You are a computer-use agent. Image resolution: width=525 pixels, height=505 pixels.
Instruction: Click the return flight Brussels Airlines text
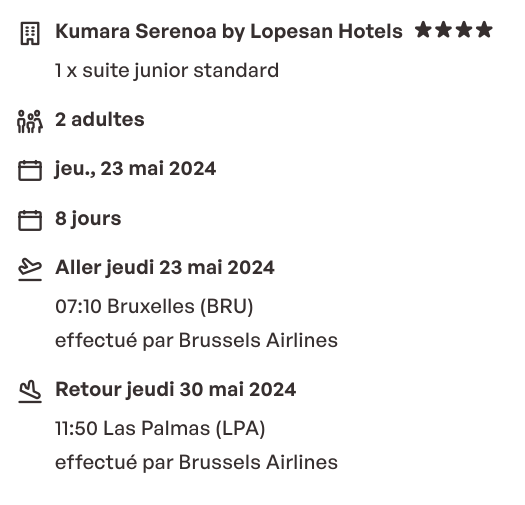[196, 462]
